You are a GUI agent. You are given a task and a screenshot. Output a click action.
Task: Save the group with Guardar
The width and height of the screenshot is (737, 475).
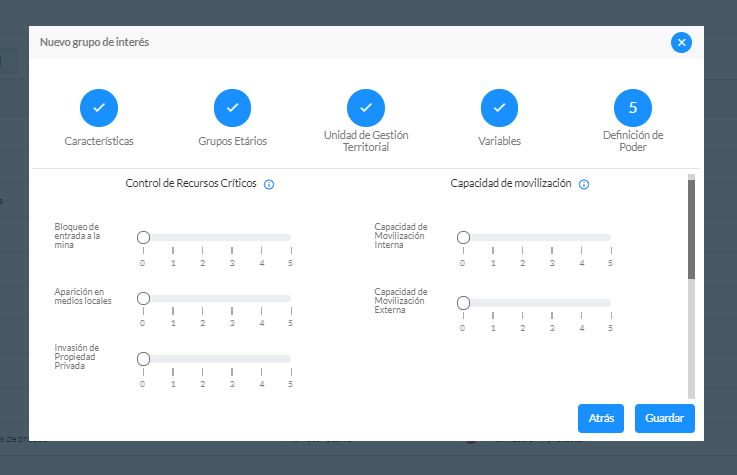665,418
